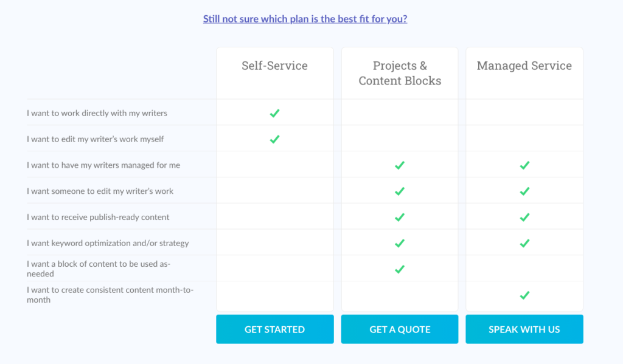
Task: Click the GET STARTED button
Action: pyautogui.click(x=274, y=329)
